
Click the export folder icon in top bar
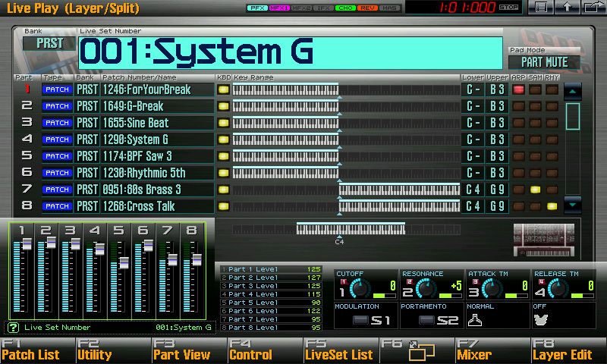(593, 7)
